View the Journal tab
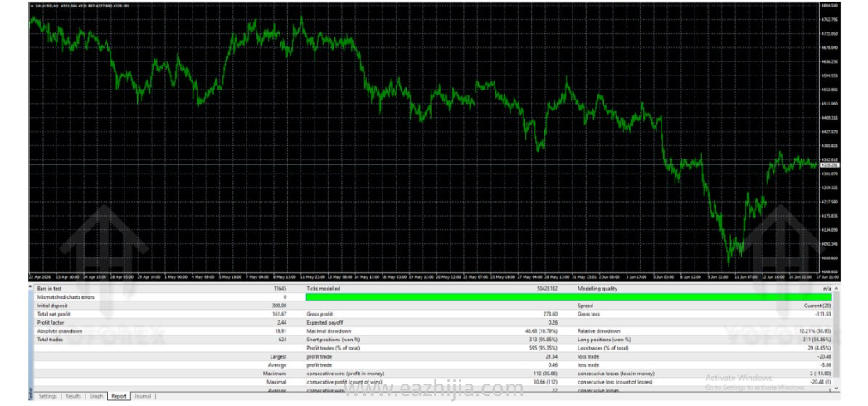Image resolution: width=868 pixels, height=406 pixels. (x=143, y=396)
